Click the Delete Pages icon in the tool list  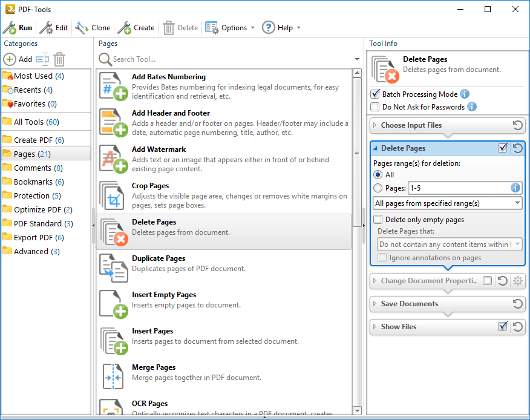click(x=114, y=232)
